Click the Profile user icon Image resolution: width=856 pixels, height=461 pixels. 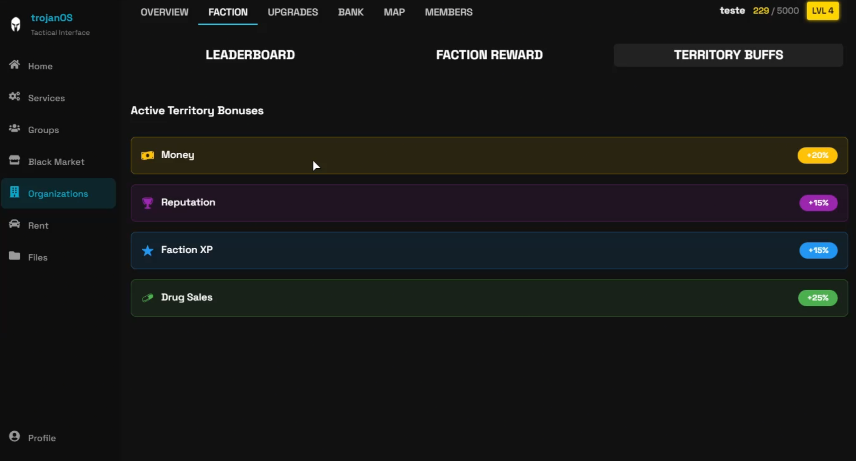[x=15, y=437]
